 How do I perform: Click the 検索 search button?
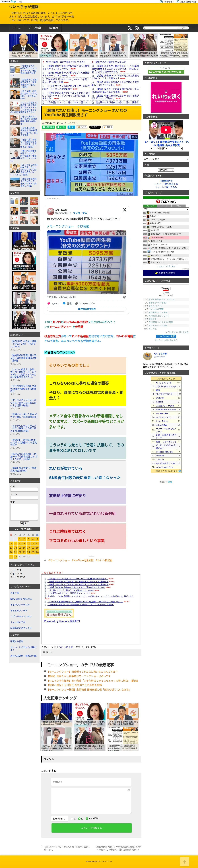tap(183, 28)
